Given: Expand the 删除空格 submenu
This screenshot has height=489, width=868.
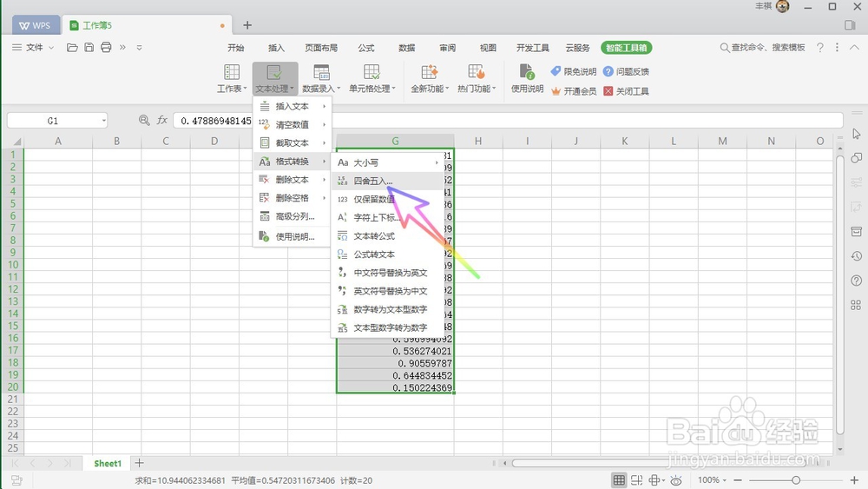Looking at the screenshot, I should tap(292, 198).
